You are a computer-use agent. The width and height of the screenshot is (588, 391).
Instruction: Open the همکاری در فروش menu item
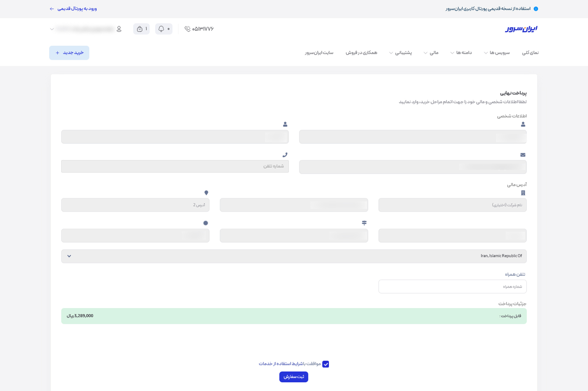point(361,53)
